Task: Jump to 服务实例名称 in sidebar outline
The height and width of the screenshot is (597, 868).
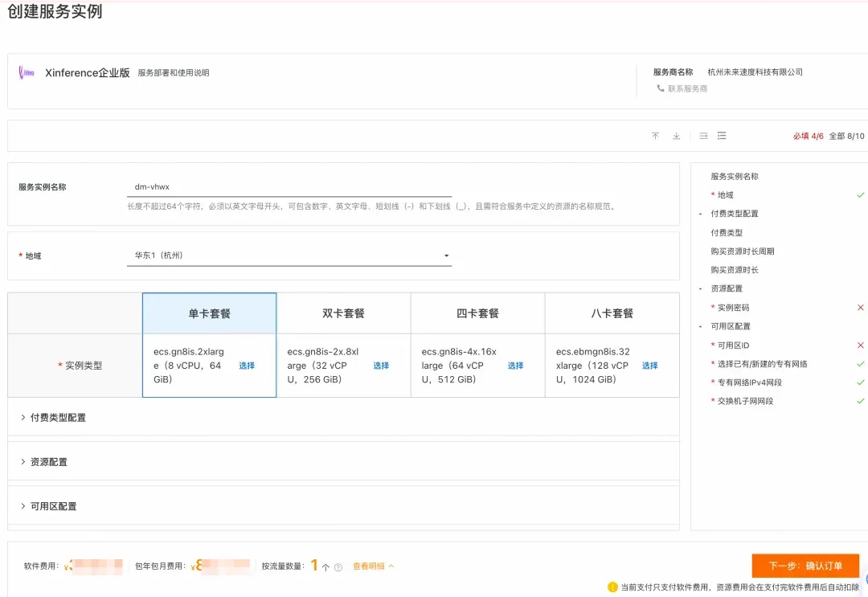Action: (735, 176)
